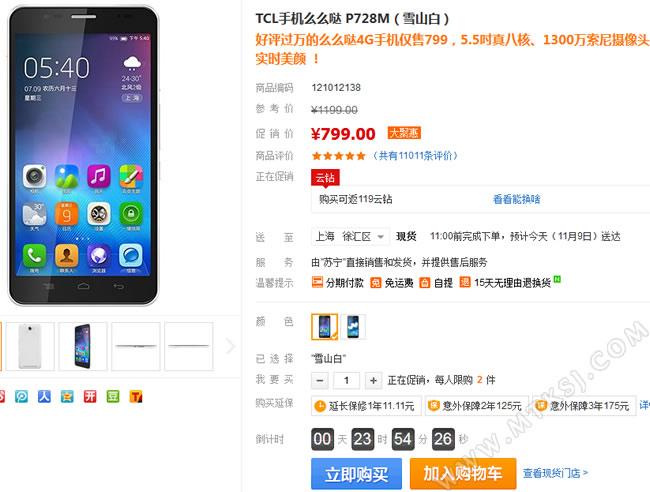This screenshot has width=650, height=492.
Task: Select the 雪山白 white color option
Action: point(325,327)
